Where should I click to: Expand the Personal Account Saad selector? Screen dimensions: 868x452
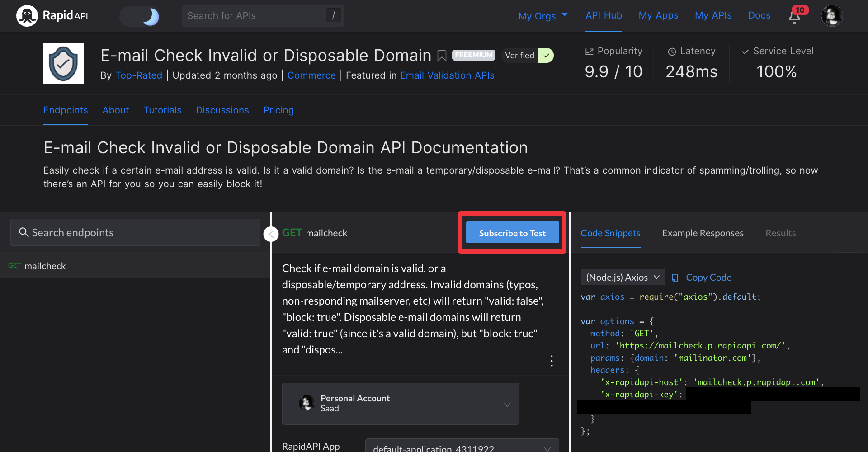coord(401,404)
